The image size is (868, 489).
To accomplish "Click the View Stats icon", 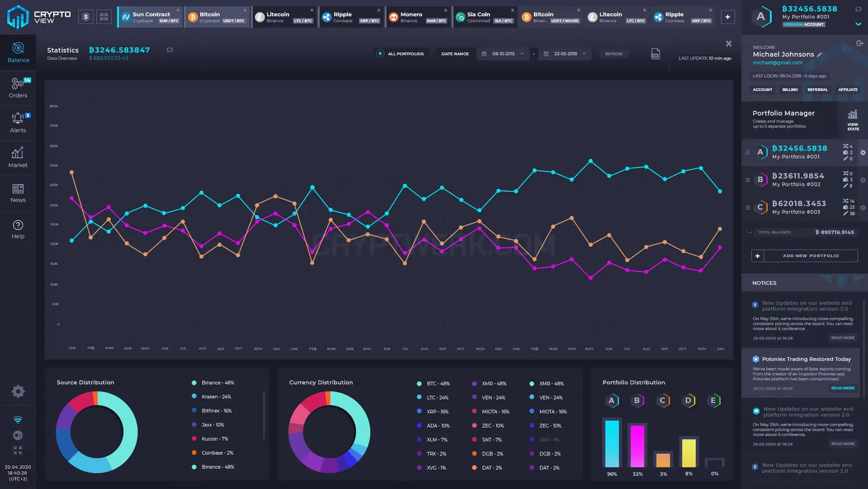I will (x=853, y=119).
